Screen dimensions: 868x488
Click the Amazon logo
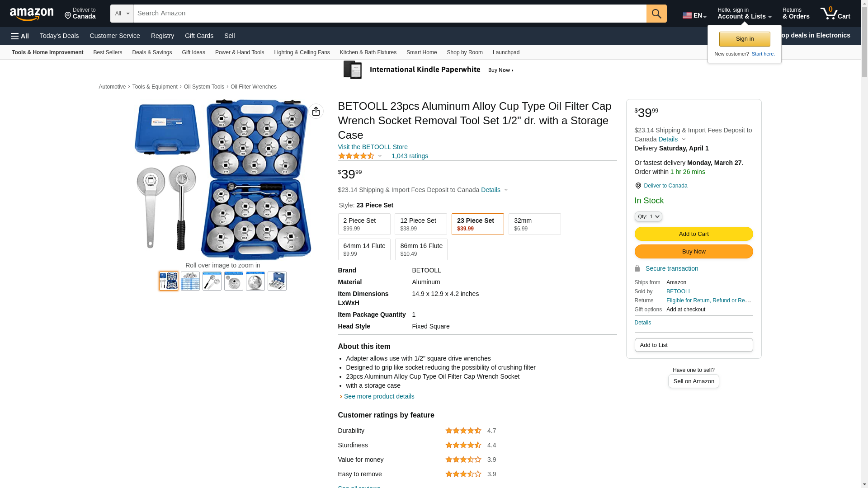[x=32, y=14]
